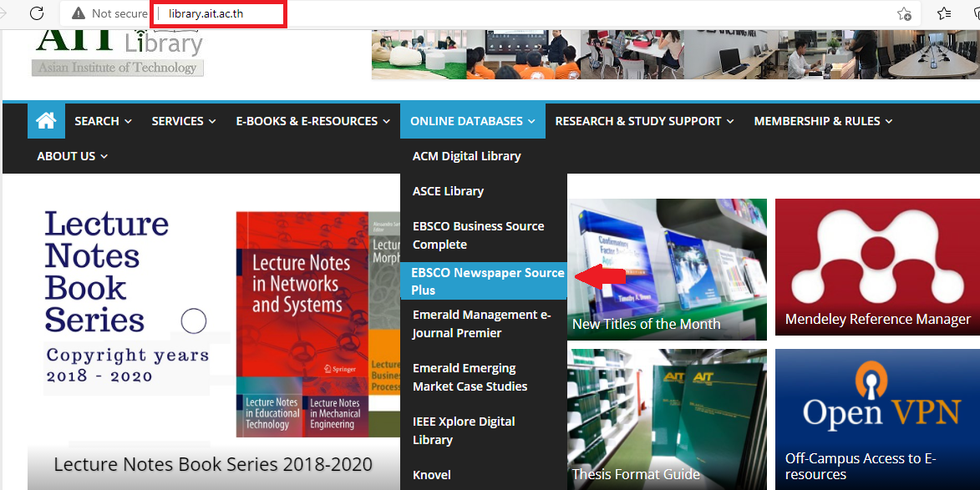Screen dimensions: 980x490
Task: Click the address bar showing library.ait.ac.th
Action: click(207, 13)
